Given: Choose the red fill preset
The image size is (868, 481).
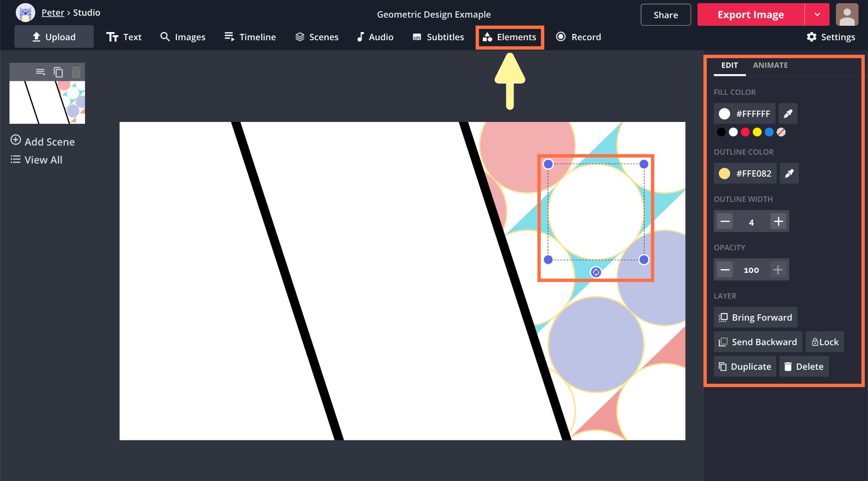Looking at the screenshot, I should (x=745, y=132).
